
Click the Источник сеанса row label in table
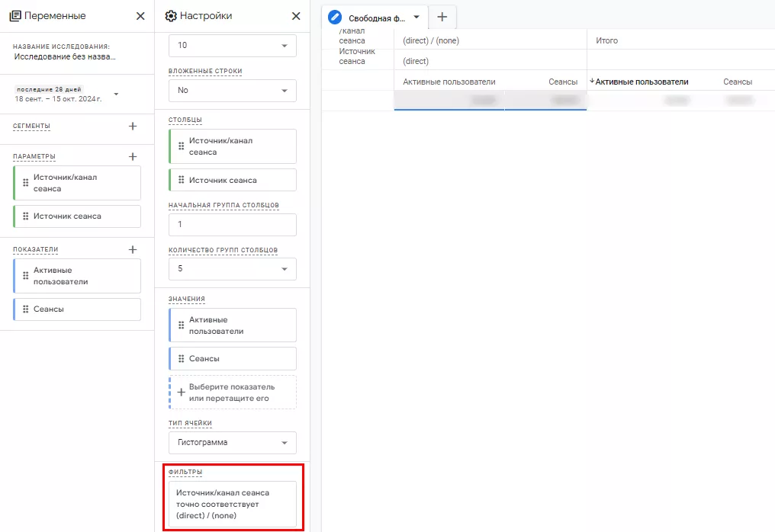[x=357, y=56]
